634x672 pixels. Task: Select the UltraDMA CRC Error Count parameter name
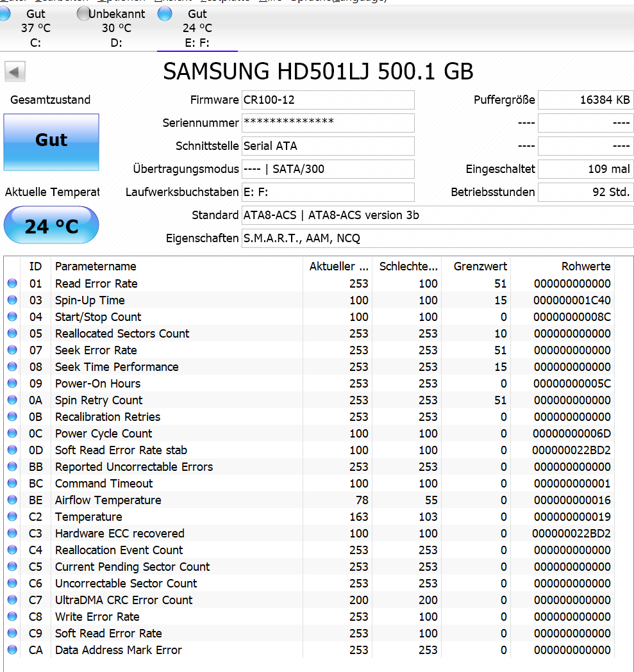(124, 600)
